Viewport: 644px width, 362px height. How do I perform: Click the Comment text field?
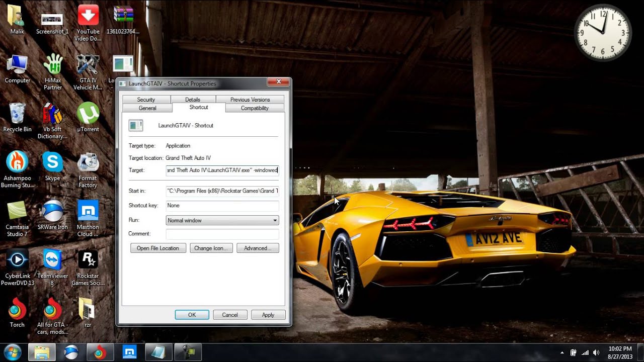click(222, 234)
